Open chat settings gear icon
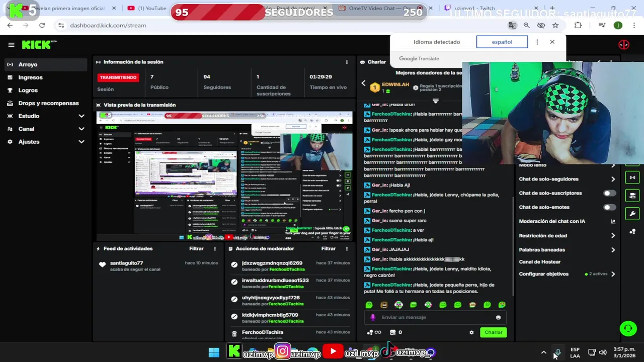The image size is (644, 362). pyautogui.click(x=471, y=332)
